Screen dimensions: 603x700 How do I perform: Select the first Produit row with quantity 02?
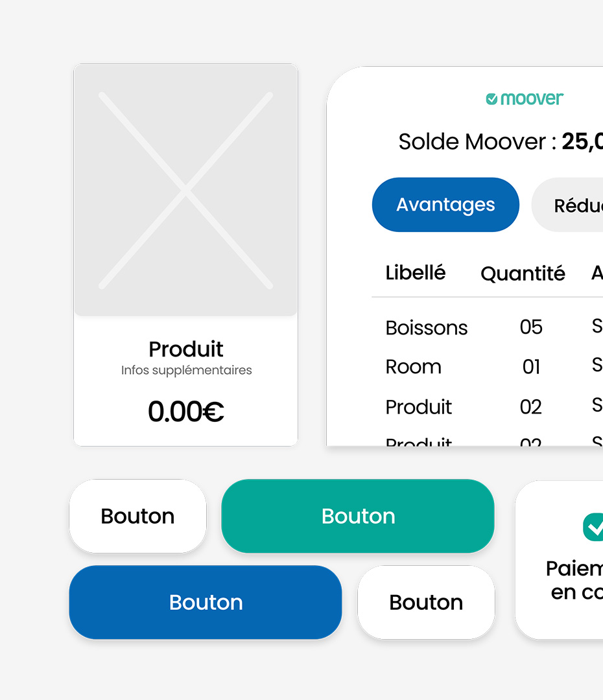tap(488, 406)
